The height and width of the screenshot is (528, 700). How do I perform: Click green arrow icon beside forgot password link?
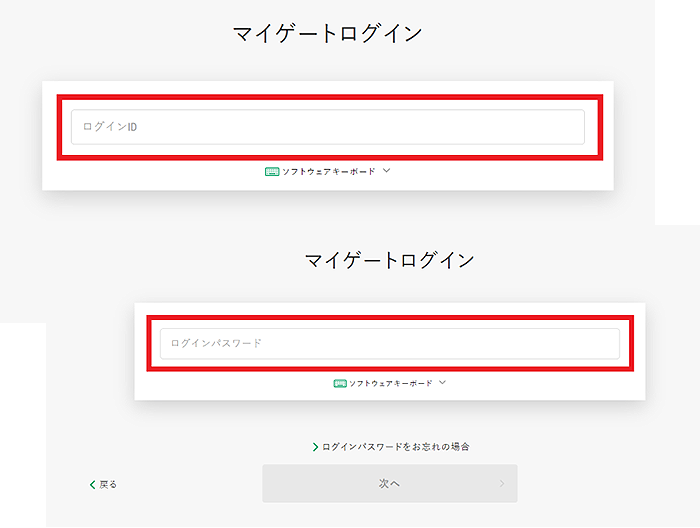point(315,447)
